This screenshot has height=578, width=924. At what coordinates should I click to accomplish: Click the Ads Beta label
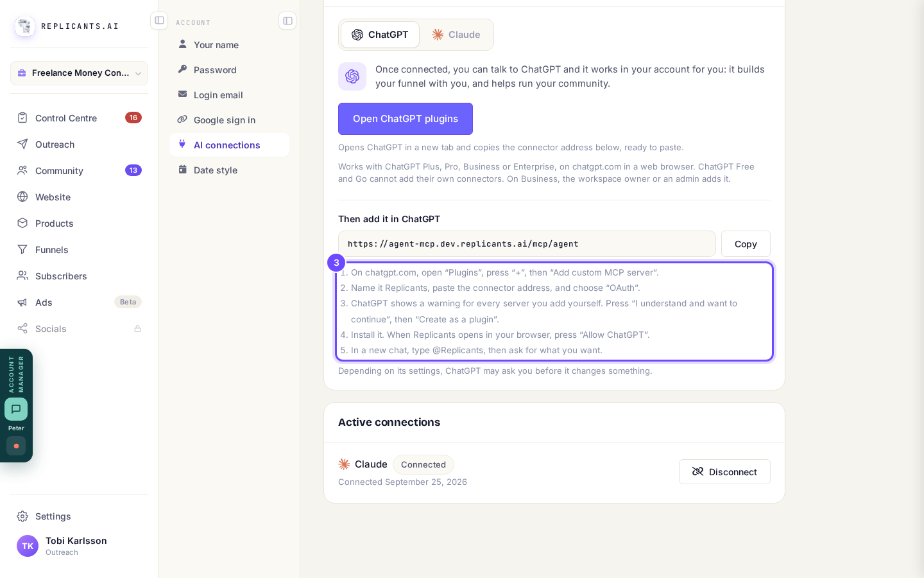128,302
